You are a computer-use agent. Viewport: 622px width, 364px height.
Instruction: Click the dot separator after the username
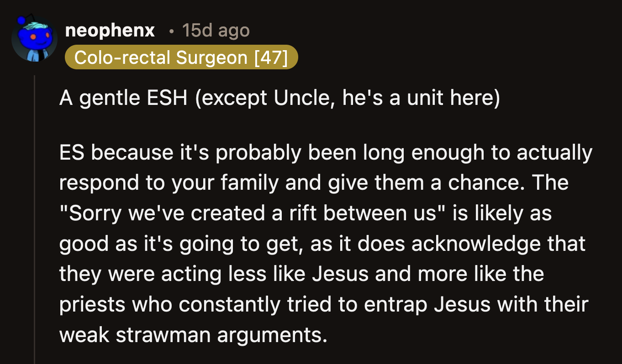pyautogui.click(x=171, y=31)
